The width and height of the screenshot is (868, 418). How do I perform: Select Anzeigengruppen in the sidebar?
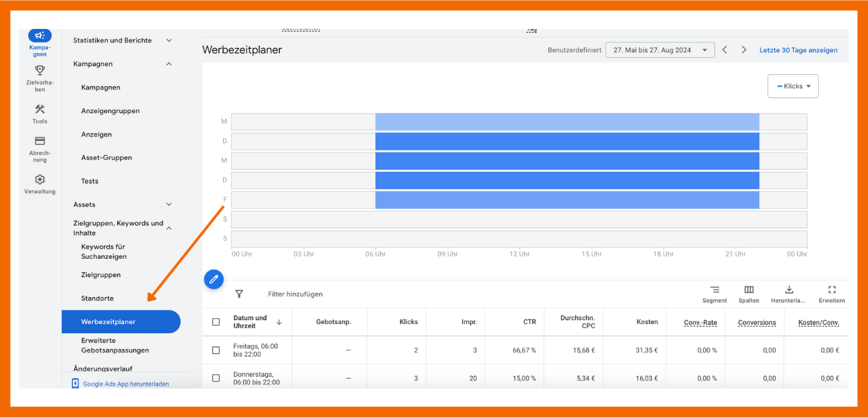110,111
